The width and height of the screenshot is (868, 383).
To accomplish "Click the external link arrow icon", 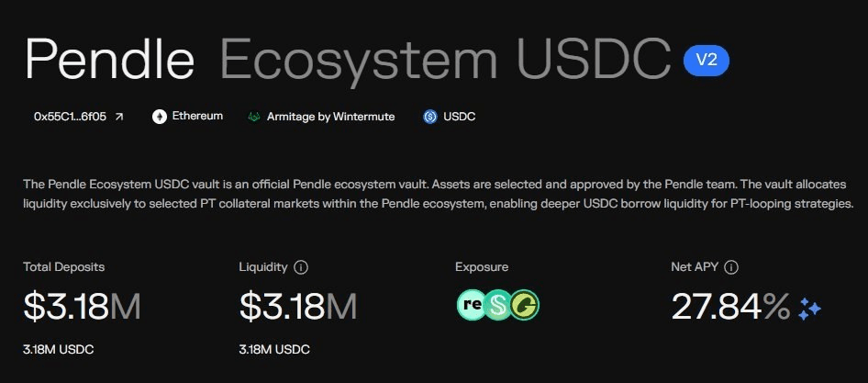I will tap(118, 117).
